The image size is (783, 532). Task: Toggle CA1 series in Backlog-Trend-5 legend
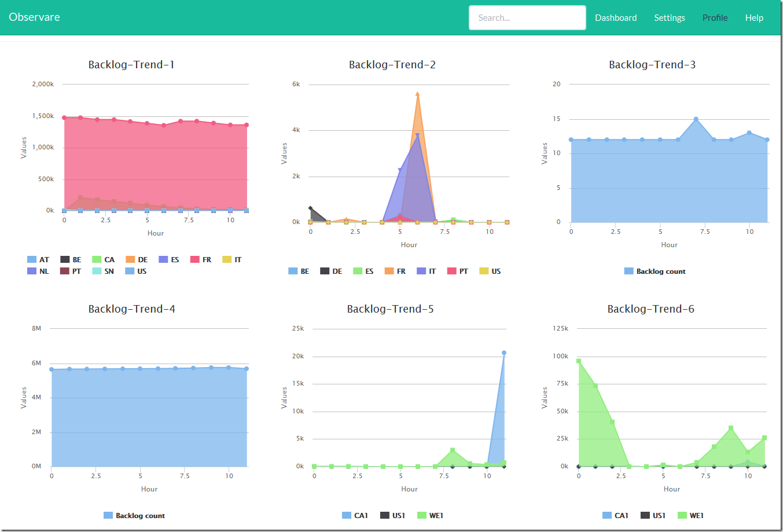click(x=355, y=516)
